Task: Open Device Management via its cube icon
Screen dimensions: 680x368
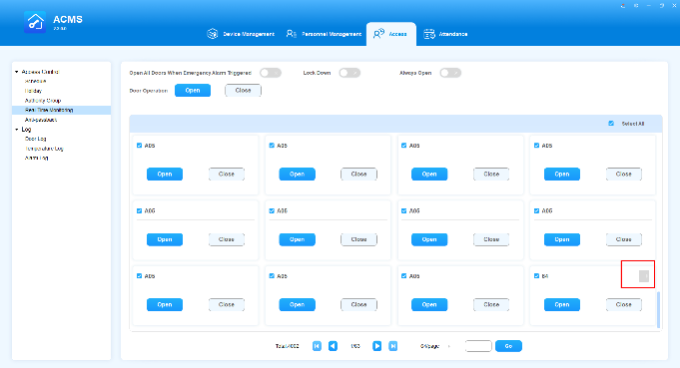Action: pos(212,34)
